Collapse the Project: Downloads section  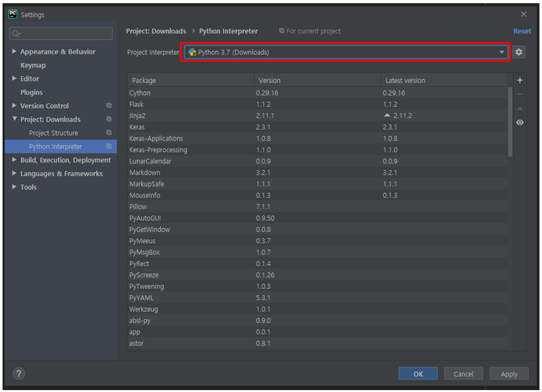pyautogui.click(x=14, y=118)
